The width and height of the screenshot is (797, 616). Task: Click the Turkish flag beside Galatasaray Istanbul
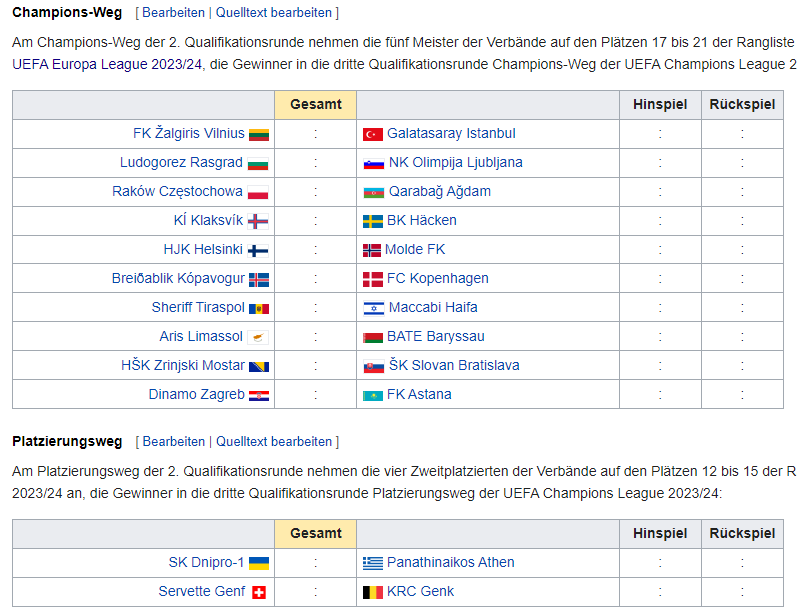(373, 134)
